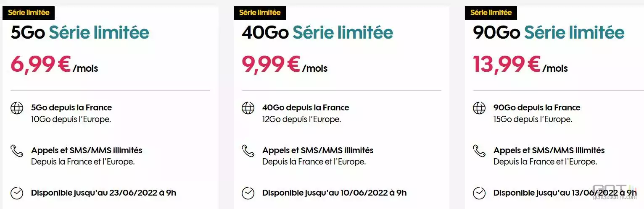Click the phone icon in 90Go plan
Screen dimensions: 644x209
pos(479,151)
